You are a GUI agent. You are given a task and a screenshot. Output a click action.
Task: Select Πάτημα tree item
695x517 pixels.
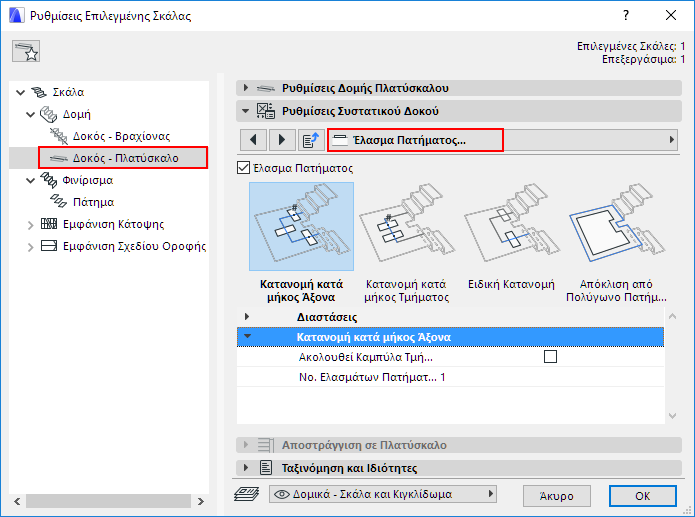(x=94, y=202)
